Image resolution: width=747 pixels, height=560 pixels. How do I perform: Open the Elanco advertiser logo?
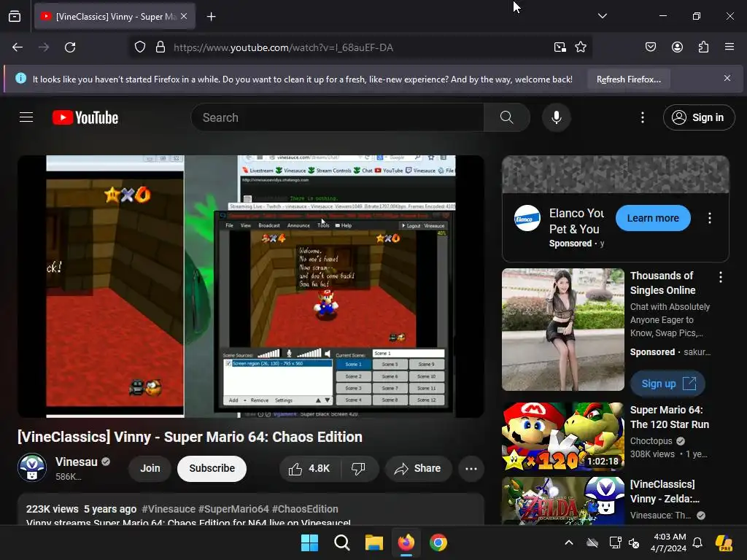527,219
